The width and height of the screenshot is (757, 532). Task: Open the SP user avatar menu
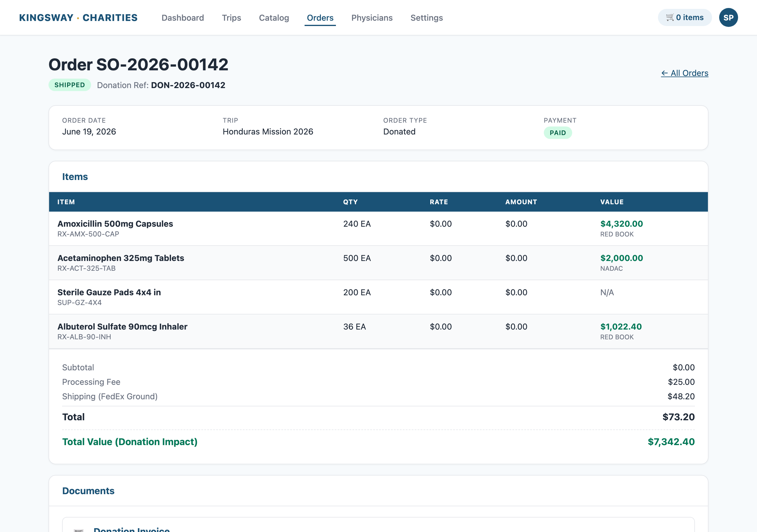[x=728, y=17]
